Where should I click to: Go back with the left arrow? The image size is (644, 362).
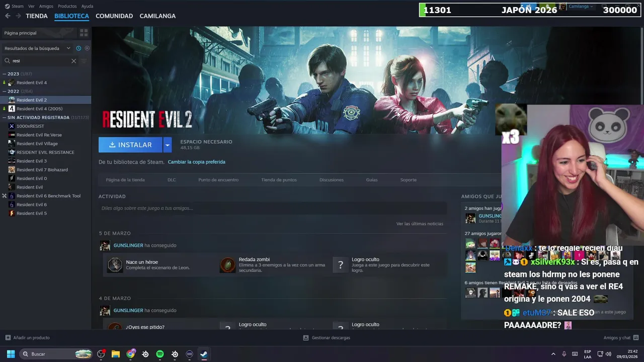pos(8,16)
